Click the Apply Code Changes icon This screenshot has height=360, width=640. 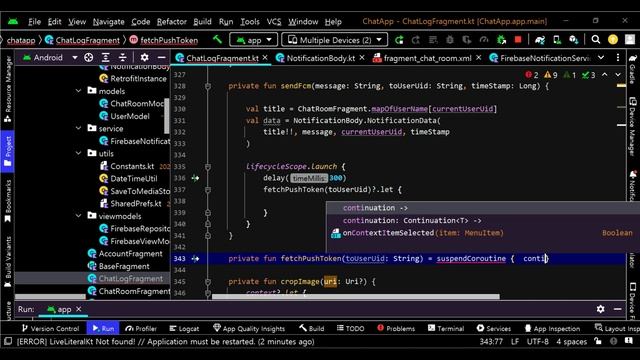[433, 40]
